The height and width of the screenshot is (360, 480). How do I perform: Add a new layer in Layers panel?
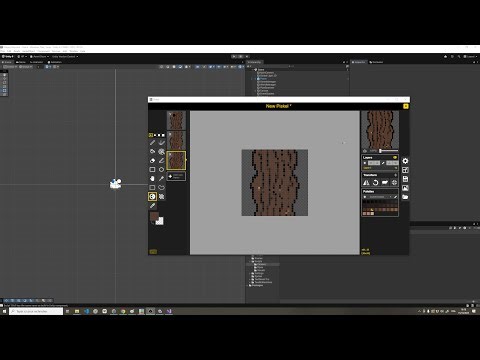[x=365, y=163]
